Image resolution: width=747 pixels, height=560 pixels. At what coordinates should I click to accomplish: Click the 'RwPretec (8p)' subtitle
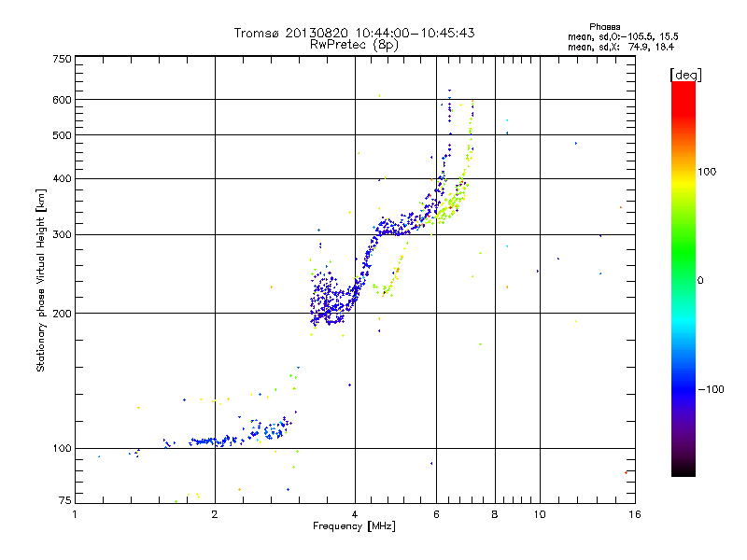point(354,45)
